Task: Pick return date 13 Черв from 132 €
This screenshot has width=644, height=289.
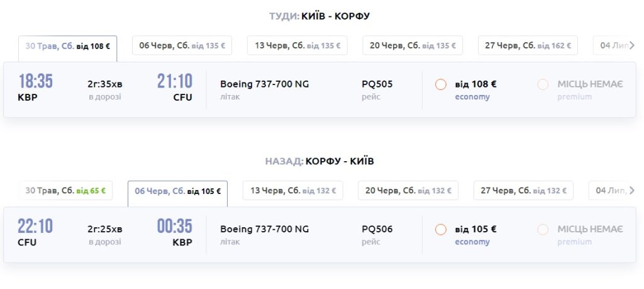Action: 293,191
